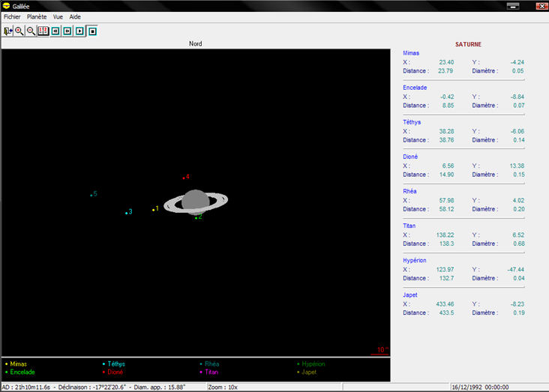The height and width of the screenshot is (392, 549).
Task: Click the 10" scale marker
Action: 380,351
